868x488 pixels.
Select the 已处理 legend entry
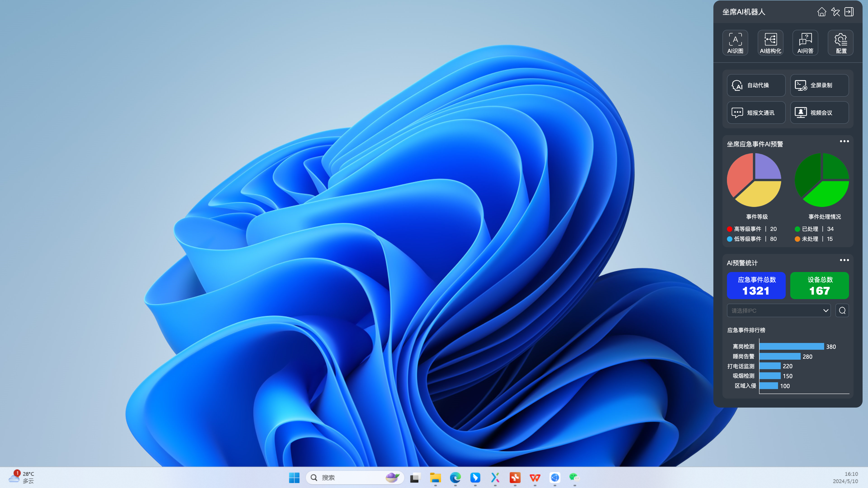click(x=814, y=229)
